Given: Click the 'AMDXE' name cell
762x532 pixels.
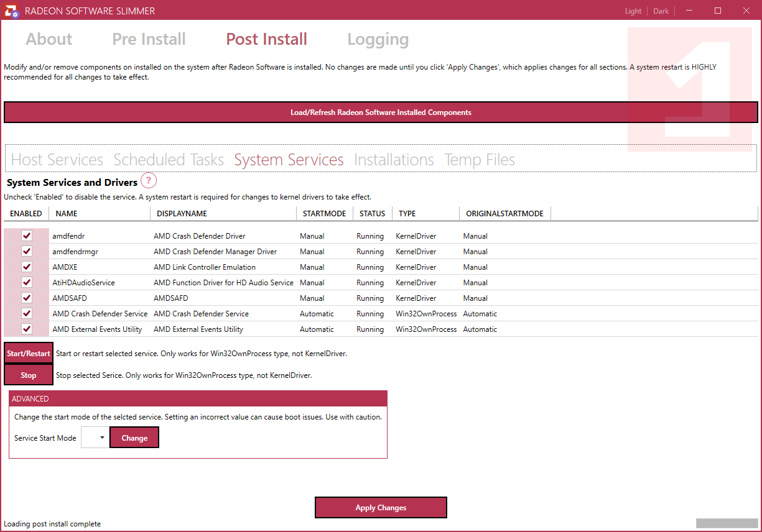Looking at the screenshot, I should (65, 267).
